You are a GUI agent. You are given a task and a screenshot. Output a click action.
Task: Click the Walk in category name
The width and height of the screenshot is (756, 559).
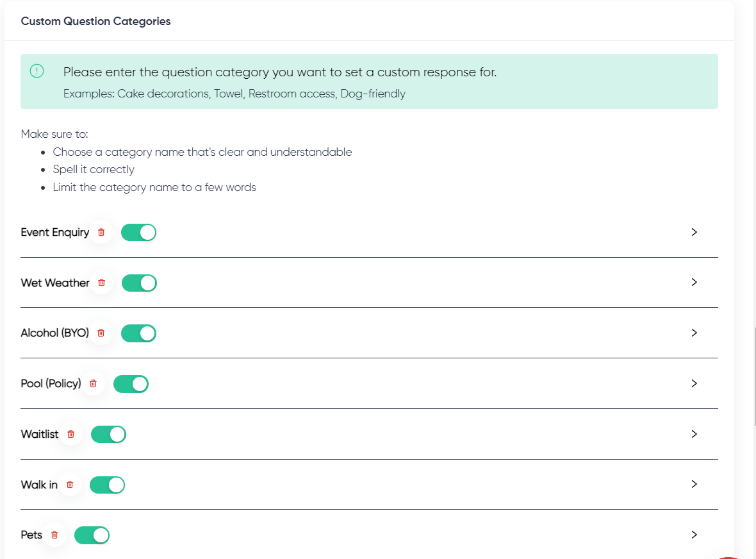39,485
